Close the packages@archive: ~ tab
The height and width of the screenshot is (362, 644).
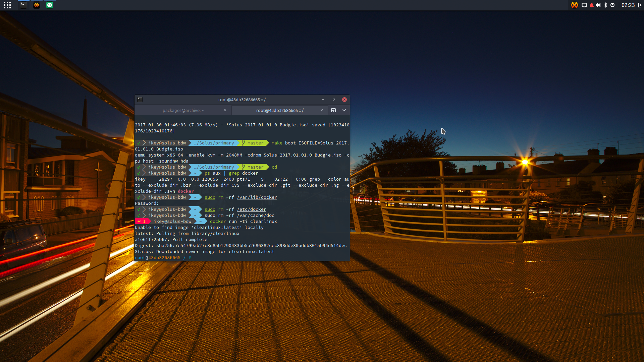pos(225,110)
